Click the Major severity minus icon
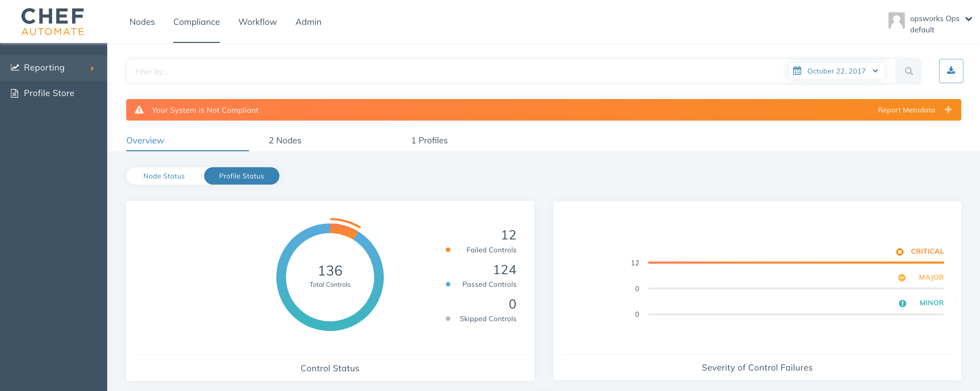The image size is (980, 391). (902, 278)
